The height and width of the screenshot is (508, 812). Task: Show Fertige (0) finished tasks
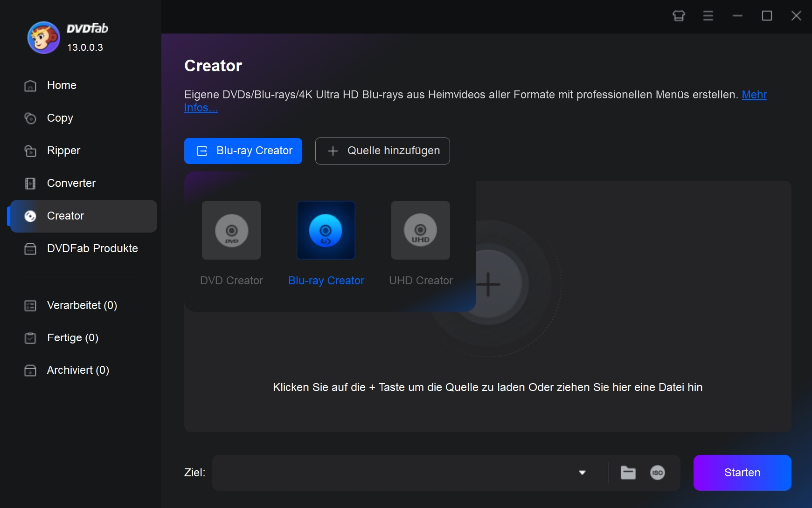(x=83, y=338)
